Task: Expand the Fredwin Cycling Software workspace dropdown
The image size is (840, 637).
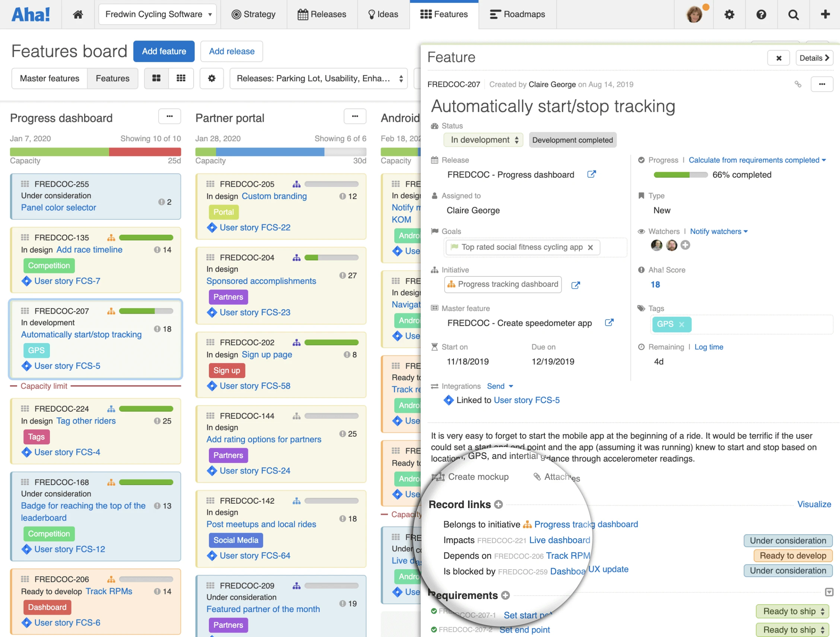Action: (157, 15)
